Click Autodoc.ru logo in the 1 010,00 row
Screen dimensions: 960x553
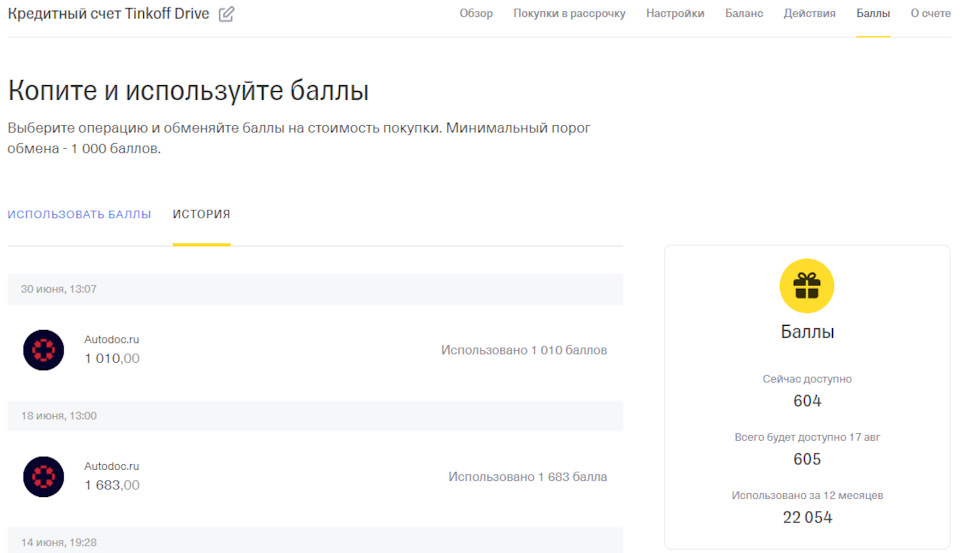(43, 350)
